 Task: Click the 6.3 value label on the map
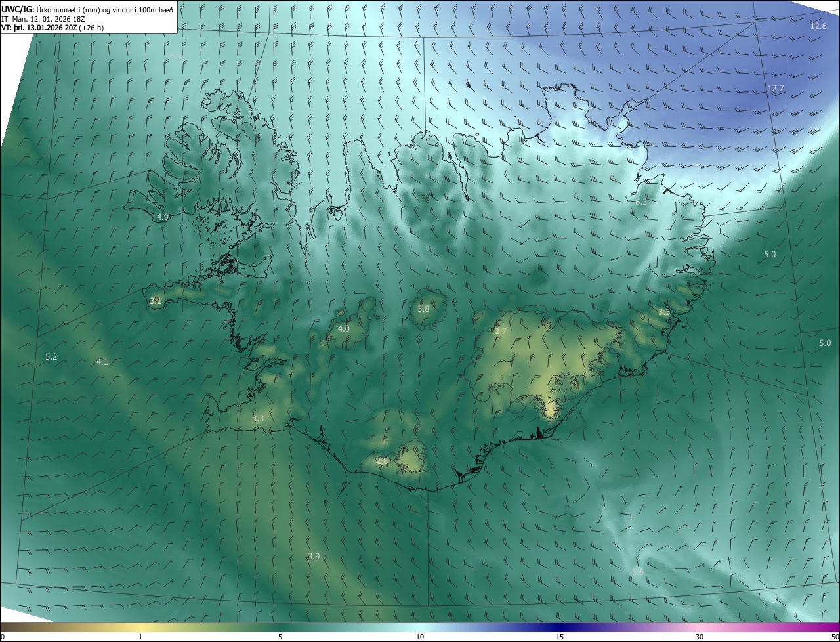(x=641, y=202)
